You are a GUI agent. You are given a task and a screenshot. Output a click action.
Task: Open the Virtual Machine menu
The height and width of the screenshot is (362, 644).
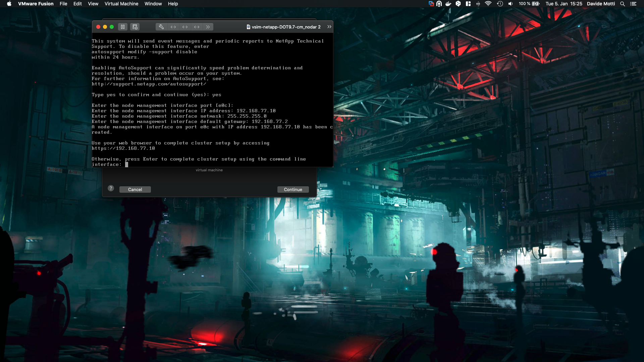pos(121,4)
